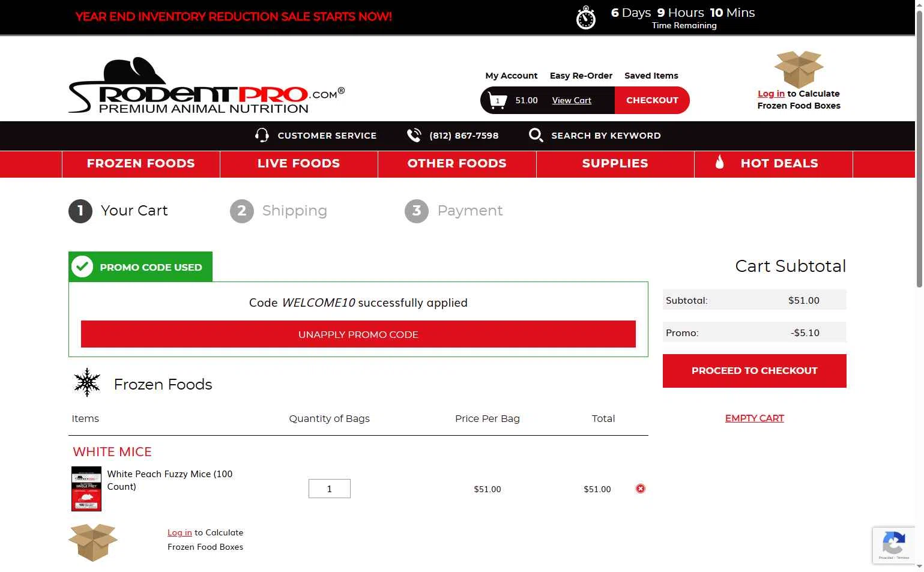This screenshot has width=924, height=572.
Task: Click the shopping cart icon in header
Action: coord(498,100)
